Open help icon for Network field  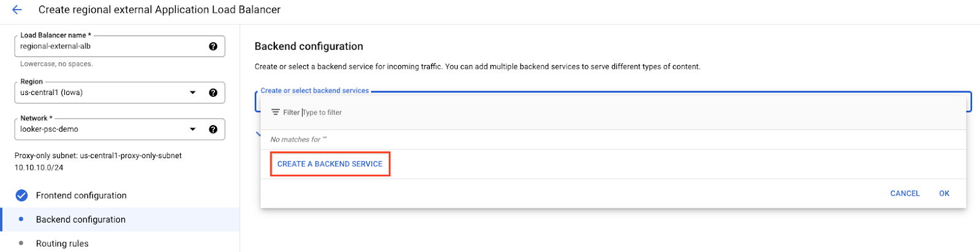213,129
